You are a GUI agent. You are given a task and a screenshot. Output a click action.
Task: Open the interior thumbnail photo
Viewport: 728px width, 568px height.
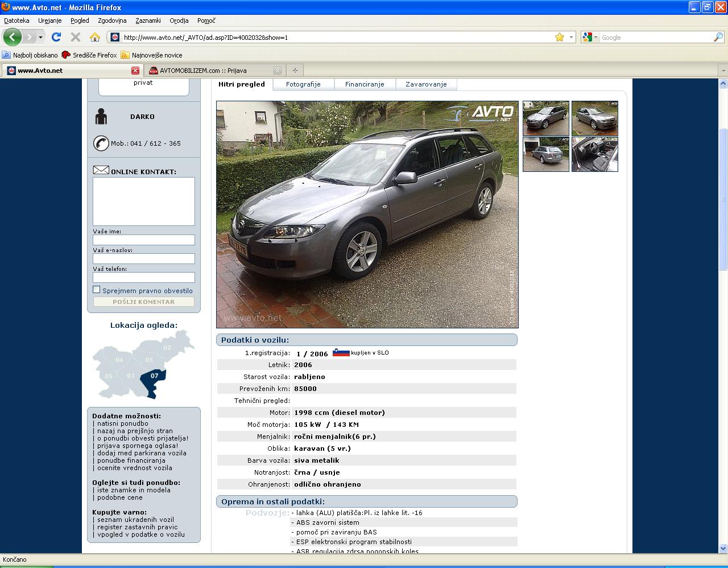click(595, 154)
